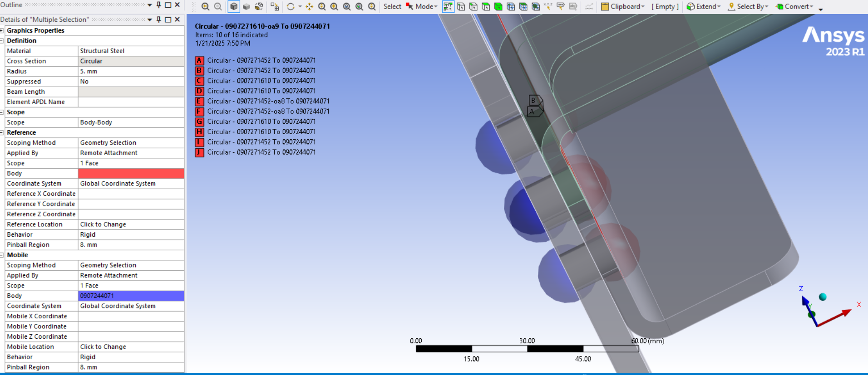Open the Extend selection dropdown
This screenshot has width=868, height=375.
[703, 6]
